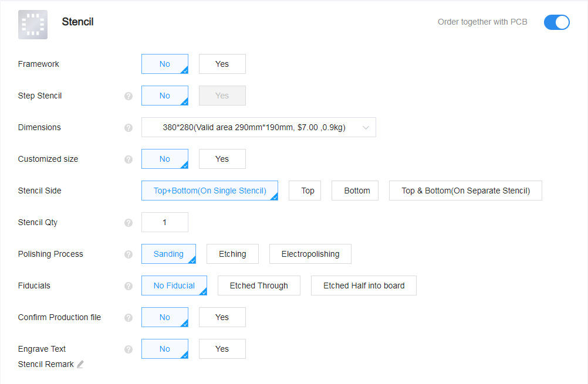
Task: Select No Fiducial option
Action: (174, 286)
